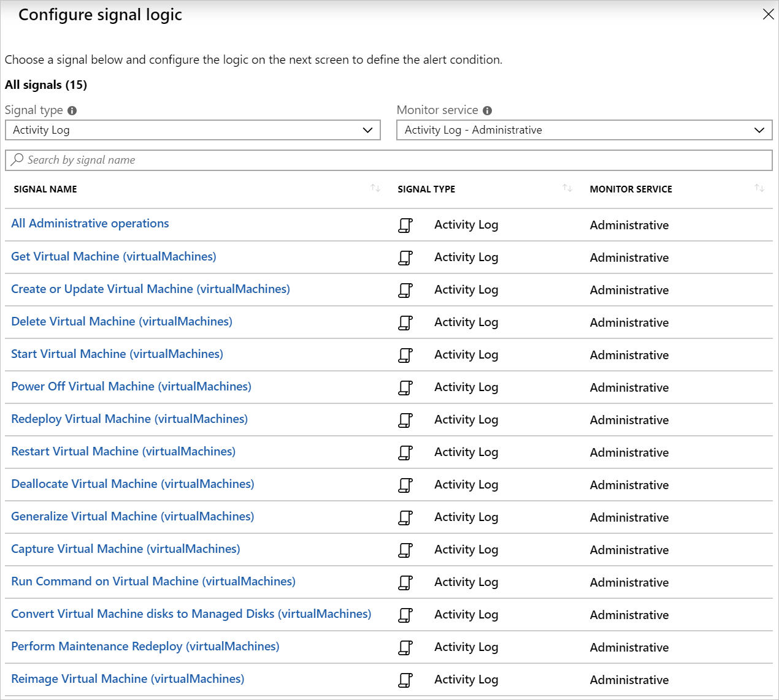The image size is (779, 700).
Task: Choose Generalize Virtual Machine signal
Action: click(x=132, y=517)
